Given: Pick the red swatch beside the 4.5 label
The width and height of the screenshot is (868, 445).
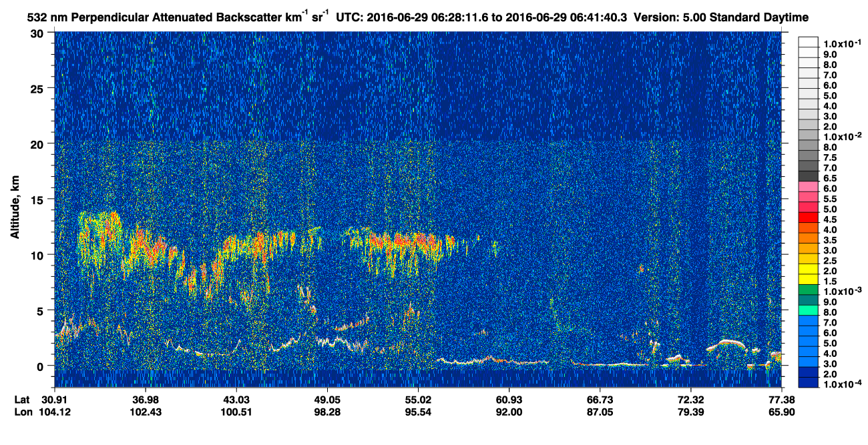Looking at the screenshot, I should [x=808, y=217].
